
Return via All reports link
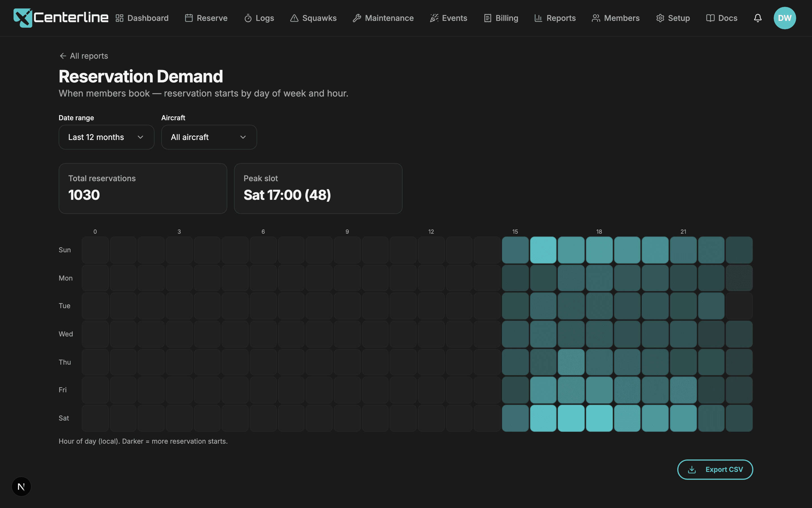(83, 56)
